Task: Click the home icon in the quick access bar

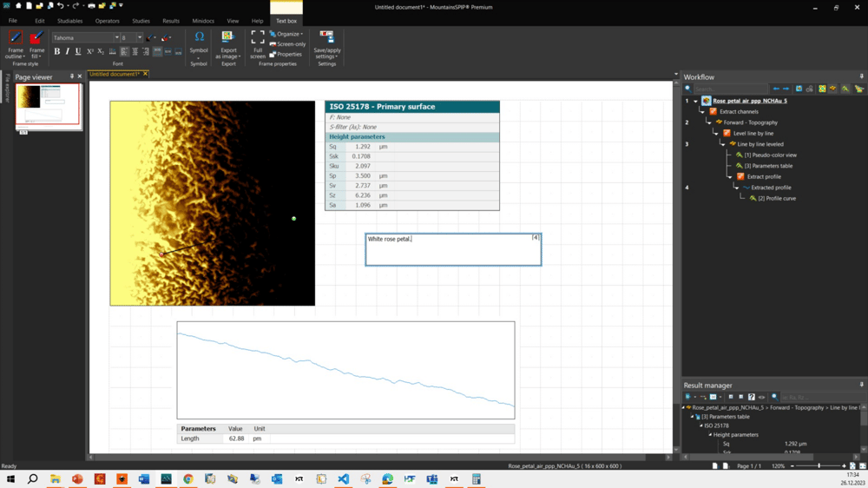Action: point(17,6)
